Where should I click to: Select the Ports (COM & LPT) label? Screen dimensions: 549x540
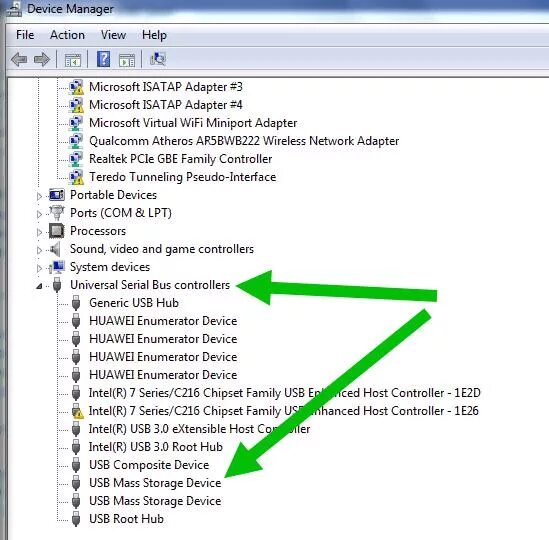[121, 213]
